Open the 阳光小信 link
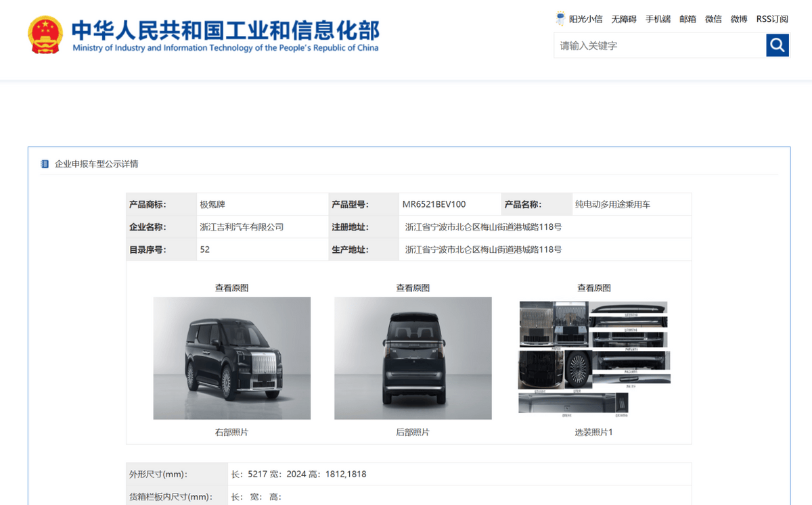The image size is (812, 505). (585, 19)
